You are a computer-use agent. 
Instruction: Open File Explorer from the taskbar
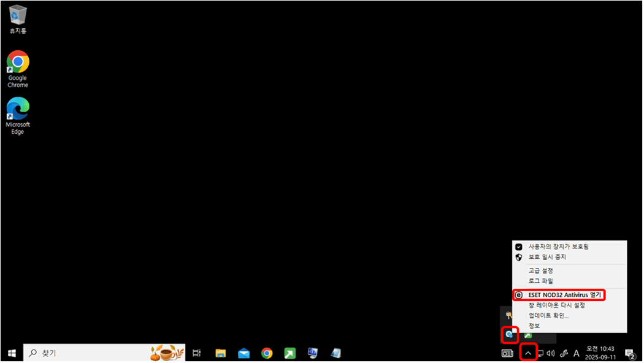point(221,353)
